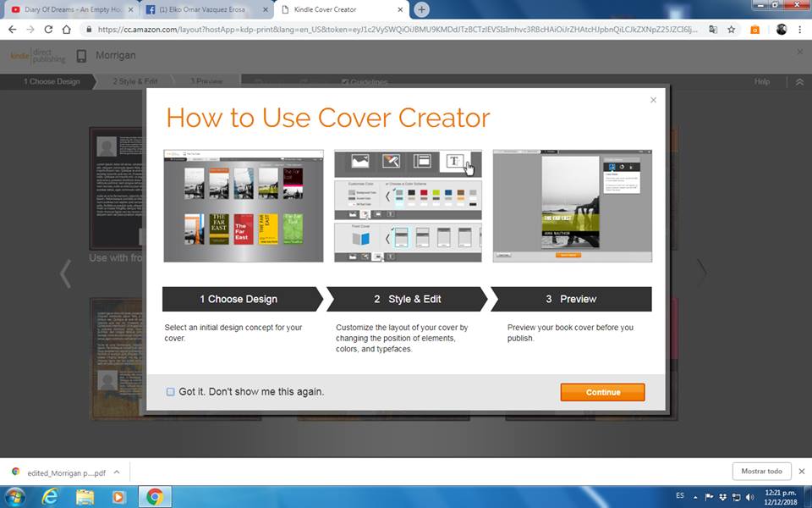
Task: Open the Chrome three-dot menu
Action: click(x=800, y=29)
